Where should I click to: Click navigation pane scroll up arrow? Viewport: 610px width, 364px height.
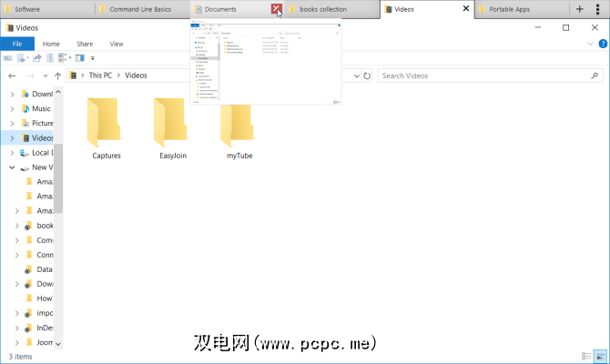click(x=58, y=92)
